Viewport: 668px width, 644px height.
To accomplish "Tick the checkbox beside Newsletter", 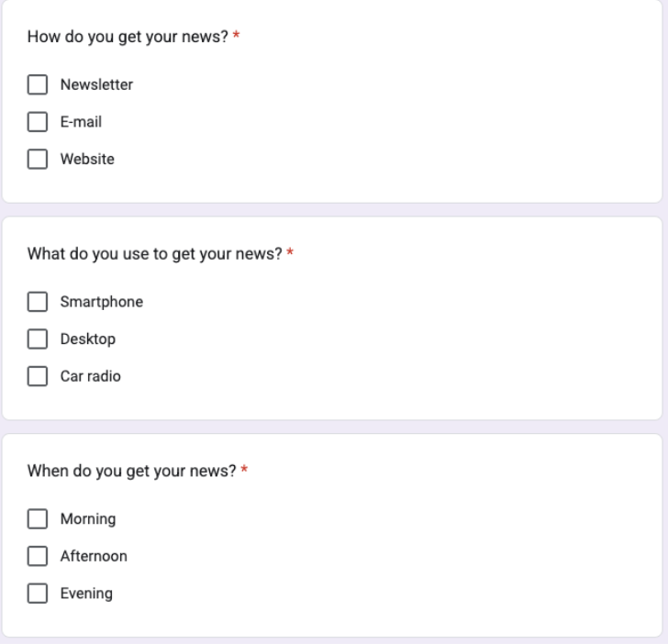I will point(38,84).
